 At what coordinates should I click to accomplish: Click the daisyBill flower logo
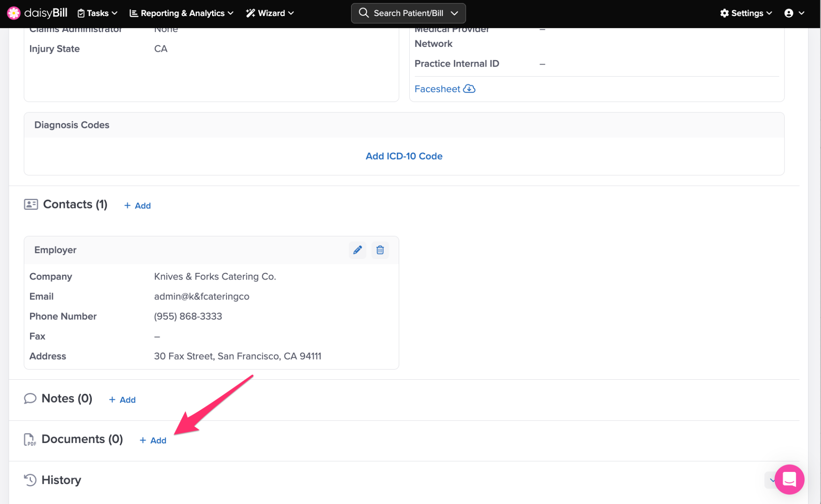tap(14, 13)
